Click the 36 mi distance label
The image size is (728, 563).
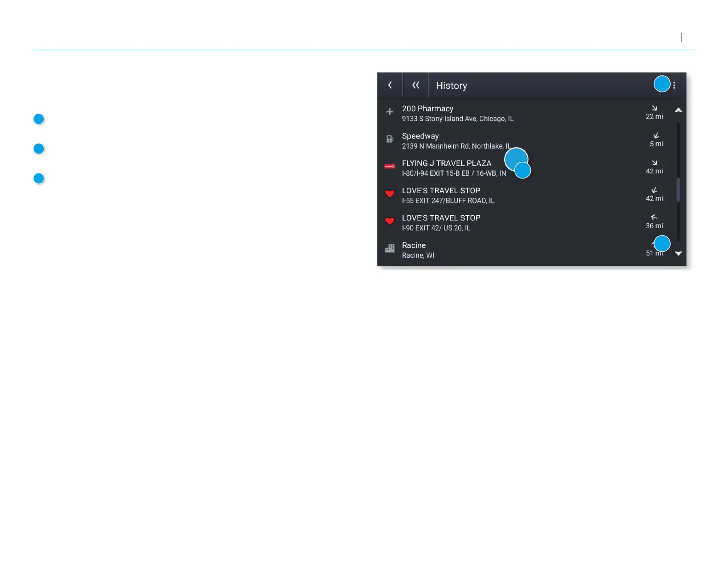coord(654,226)
